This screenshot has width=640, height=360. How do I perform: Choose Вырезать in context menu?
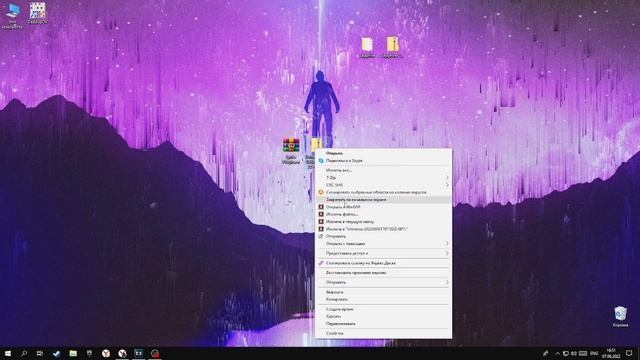click(x=384, y=292)
